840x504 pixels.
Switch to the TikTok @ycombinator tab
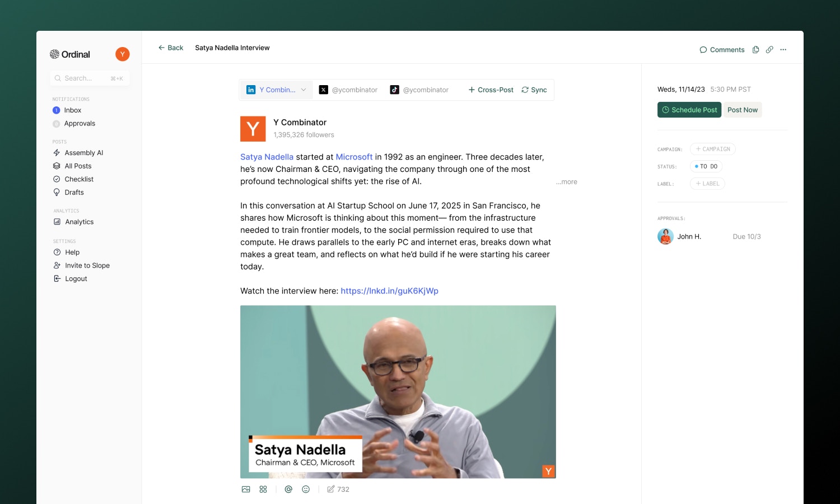tap(419, 90)
